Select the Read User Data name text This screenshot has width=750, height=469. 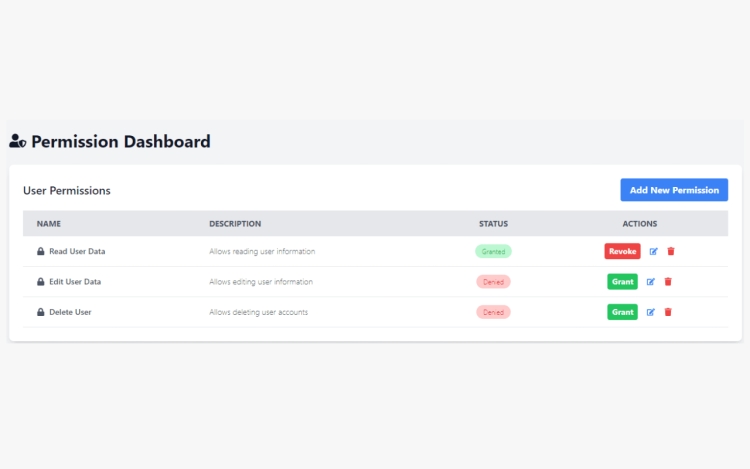click(77, 251)
